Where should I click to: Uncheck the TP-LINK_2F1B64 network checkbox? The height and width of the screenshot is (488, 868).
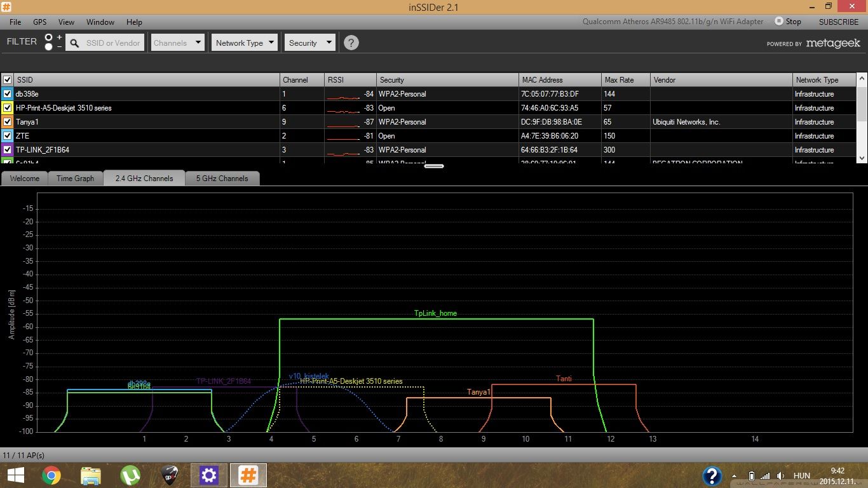(8, 150)
